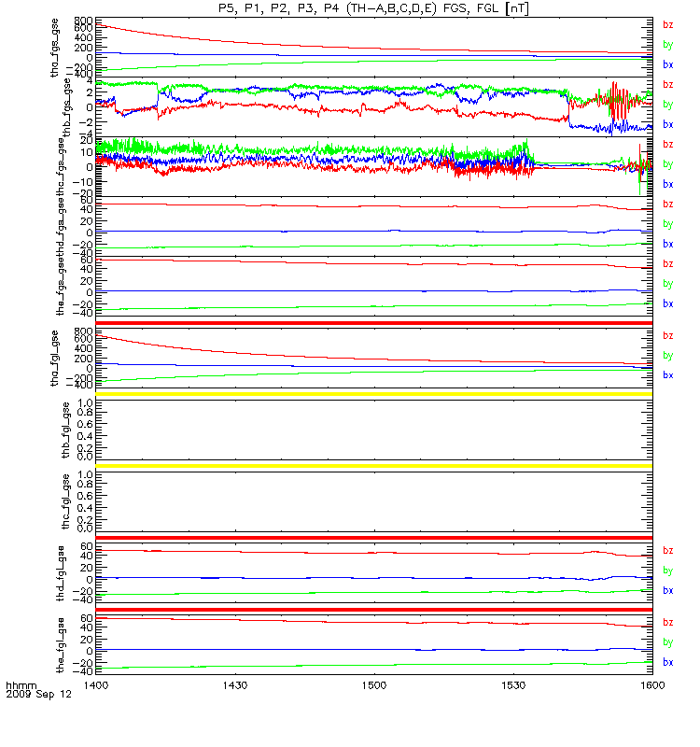
Task: Click the by legend of thd_fgs_gse panel
Action: coord(668,224)
